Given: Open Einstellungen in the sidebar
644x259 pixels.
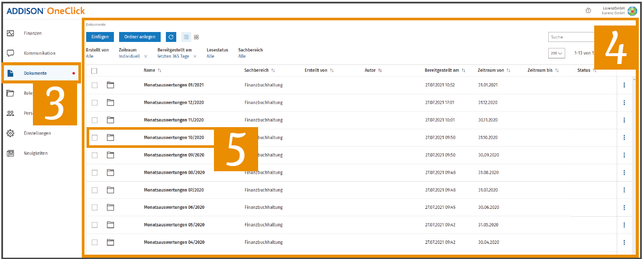Looking at the screenshot, I should coord(37,133).
